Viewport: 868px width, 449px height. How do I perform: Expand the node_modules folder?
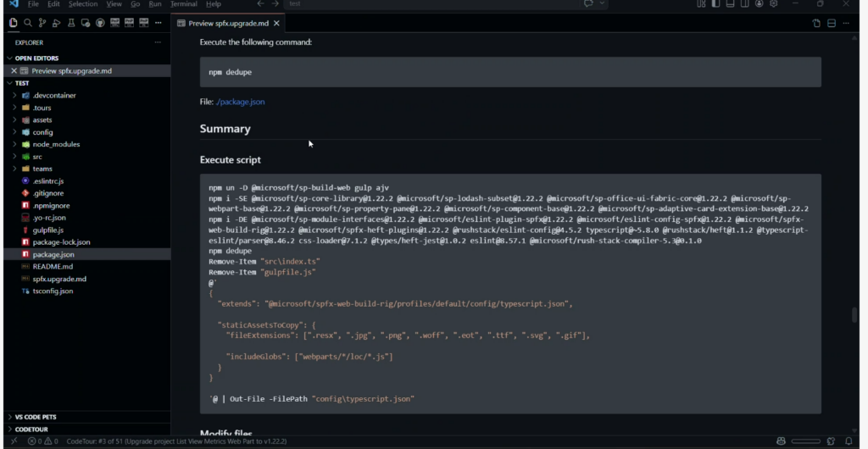(x=55, y=144)
